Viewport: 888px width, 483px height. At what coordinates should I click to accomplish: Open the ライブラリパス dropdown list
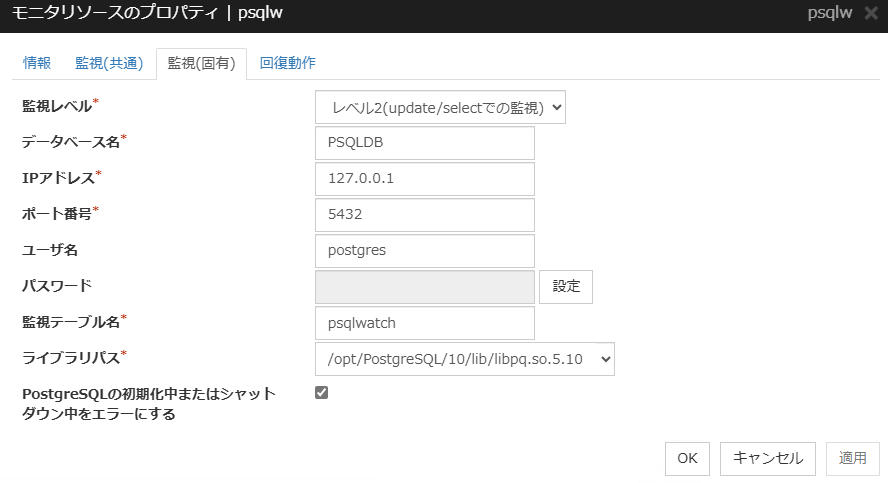(464, 358)
